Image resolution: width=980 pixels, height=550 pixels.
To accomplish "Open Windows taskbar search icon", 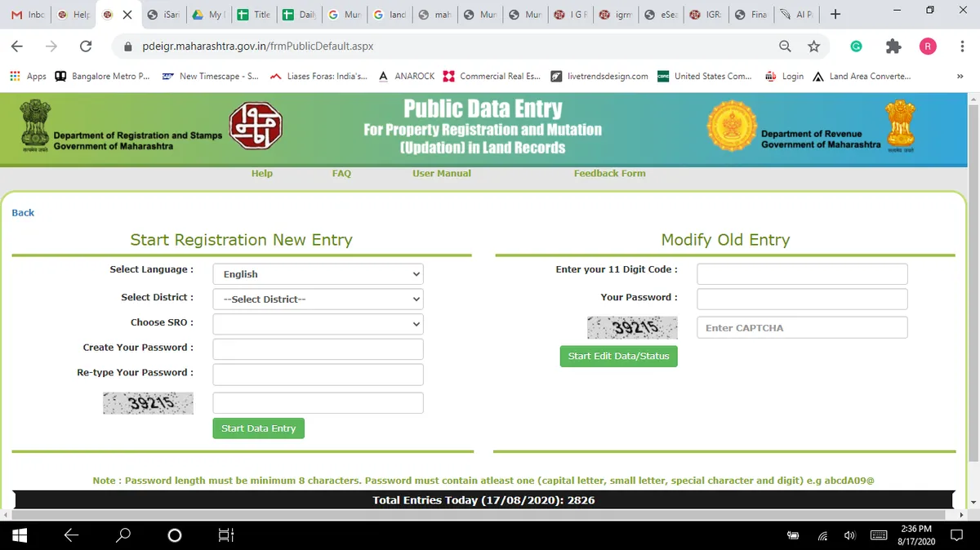I will tap(122, 534).
